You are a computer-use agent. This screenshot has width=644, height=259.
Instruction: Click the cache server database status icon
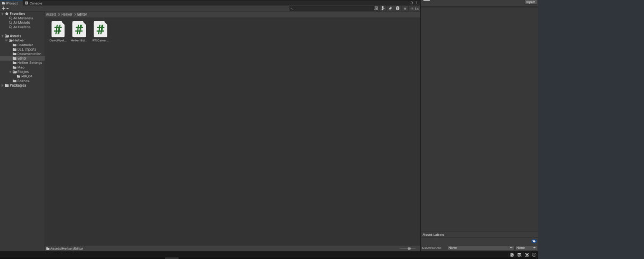tap(519, 255)
